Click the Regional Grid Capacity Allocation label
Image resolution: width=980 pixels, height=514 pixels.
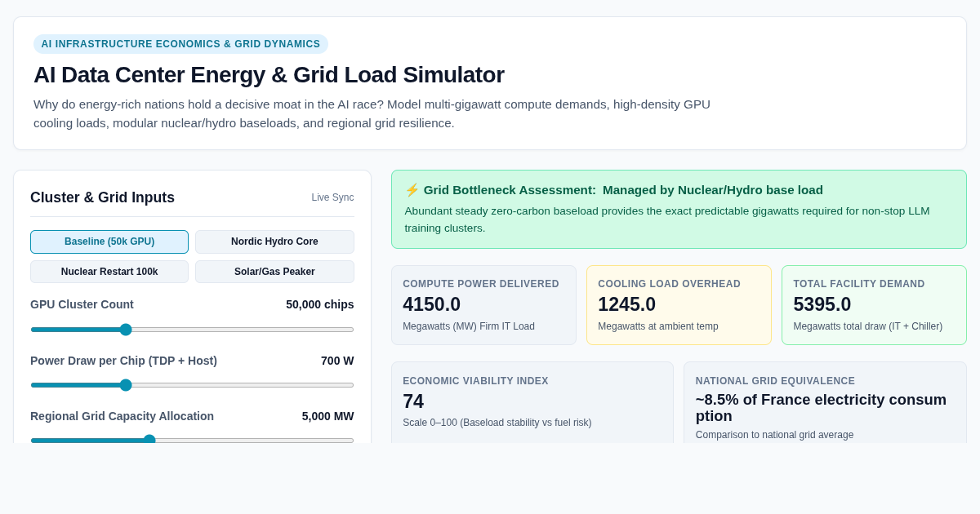tap(122, 416)
